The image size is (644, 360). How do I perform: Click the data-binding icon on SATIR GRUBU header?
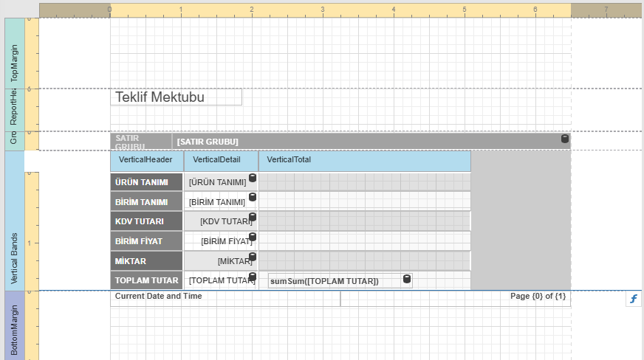(565, 139)
